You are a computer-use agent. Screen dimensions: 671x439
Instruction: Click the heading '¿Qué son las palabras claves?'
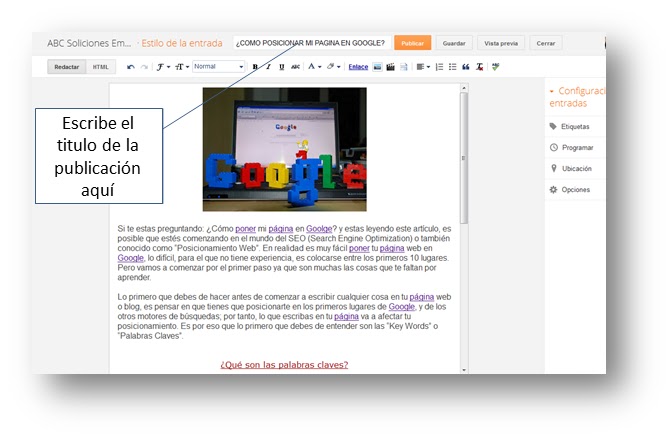pyautogui.click(x=284, y=365)
